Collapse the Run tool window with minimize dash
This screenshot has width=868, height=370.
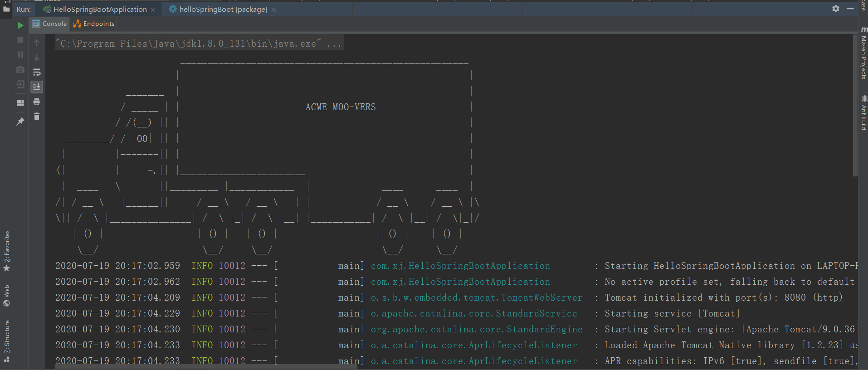click(x=850, y=9)
